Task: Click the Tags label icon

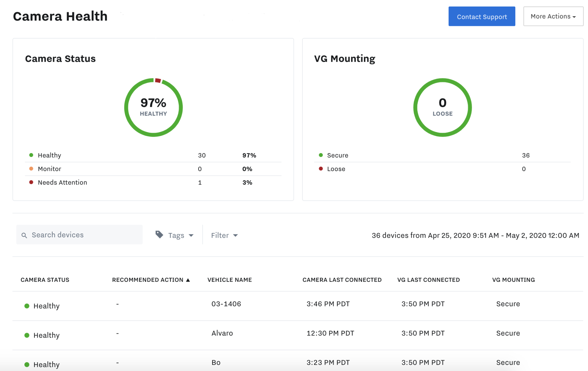Action: (159, 234)
